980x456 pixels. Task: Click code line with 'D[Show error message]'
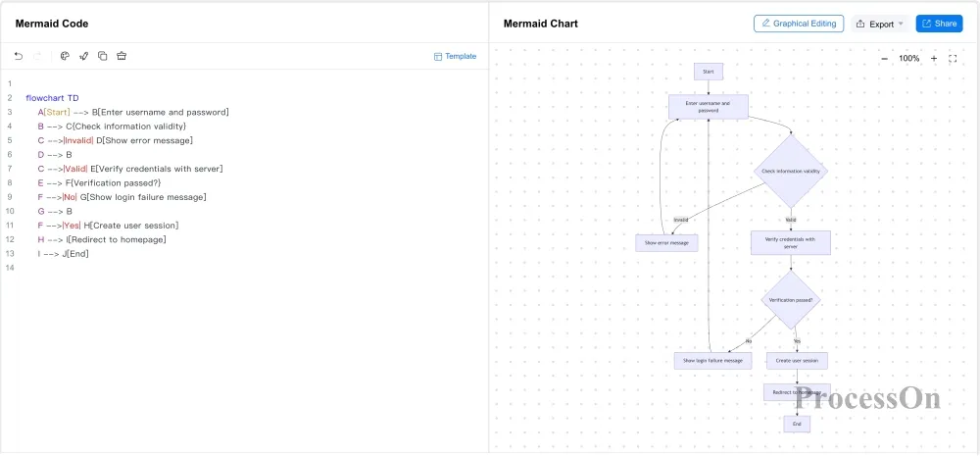tap(115, 141)
